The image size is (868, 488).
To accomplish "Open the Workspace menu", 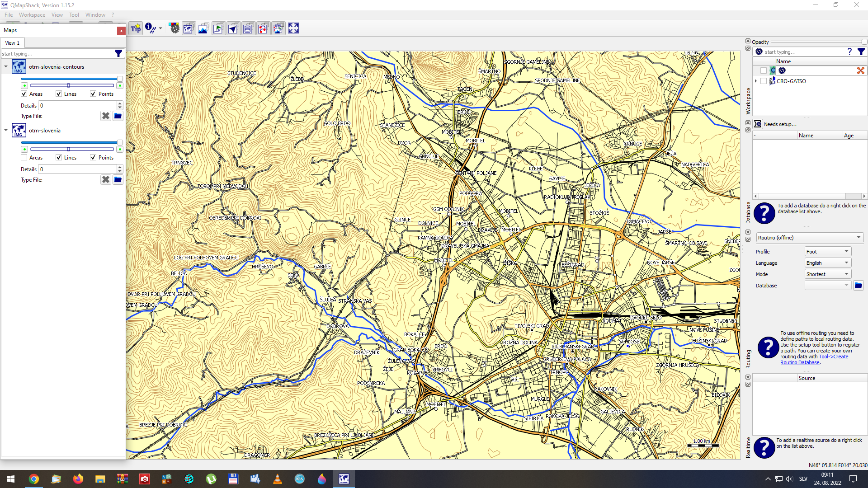I will point(32,15).
